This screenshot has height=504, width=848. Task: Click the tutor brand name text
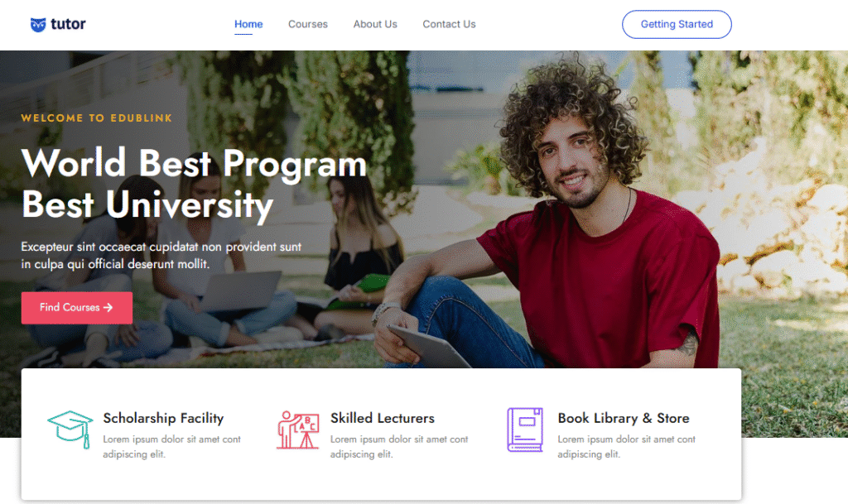[x=68, y=24]
